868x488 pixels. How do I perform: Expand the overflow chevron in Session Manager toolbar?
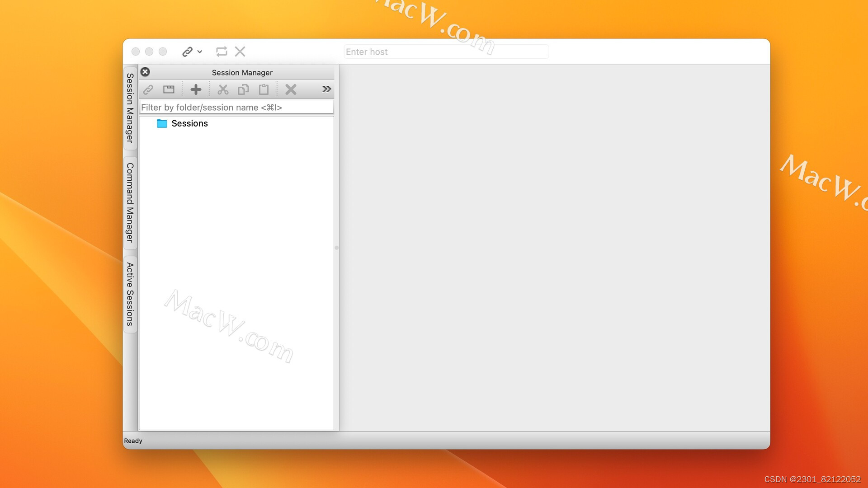coord(326,89)
